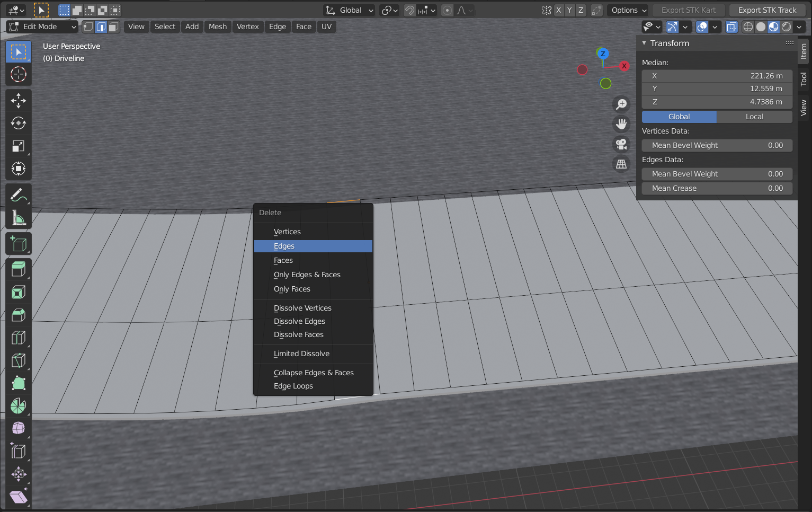Image resolution: width=812 pixels, height=512 pixels.
Task: Activate the Rotate tool
Action: 19,123
